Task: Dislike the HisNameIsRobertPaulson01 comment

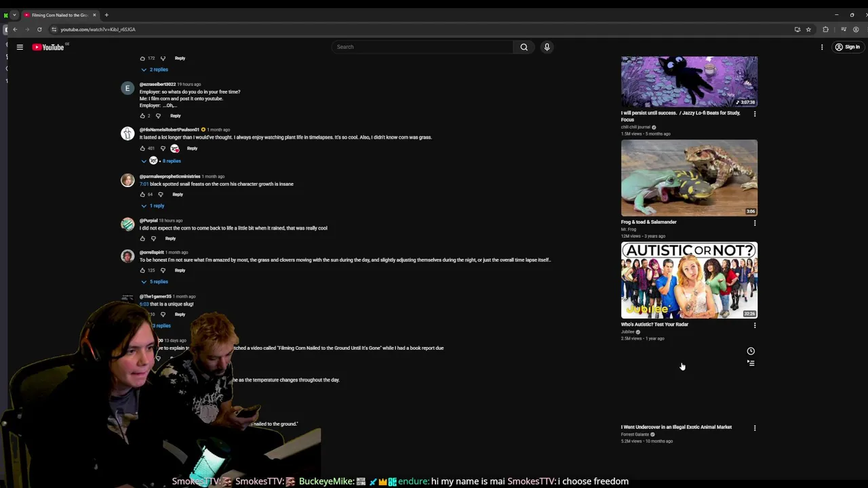Action: [x=163, y=148]
